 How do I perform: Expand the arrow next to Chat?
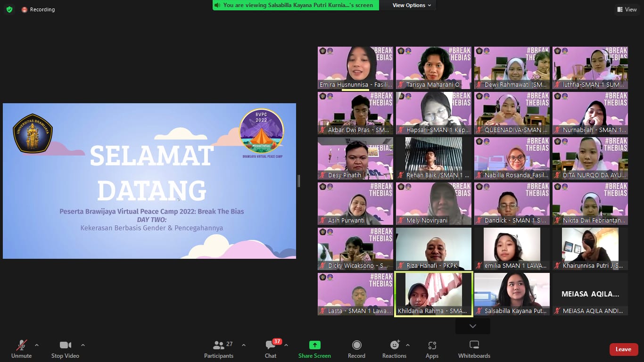point(286,345)
